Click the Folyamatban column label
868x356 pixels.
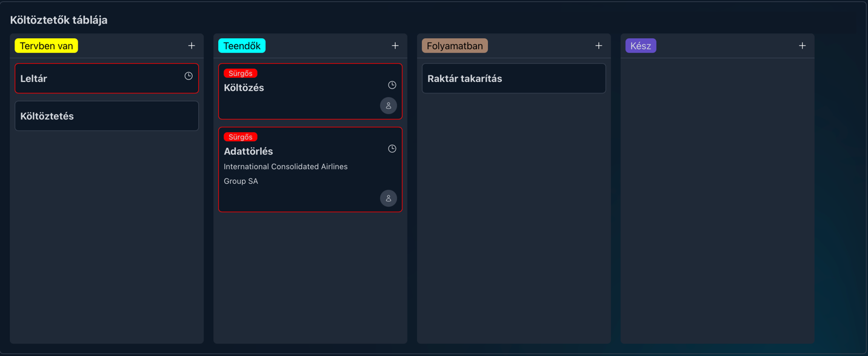(454, 45)
